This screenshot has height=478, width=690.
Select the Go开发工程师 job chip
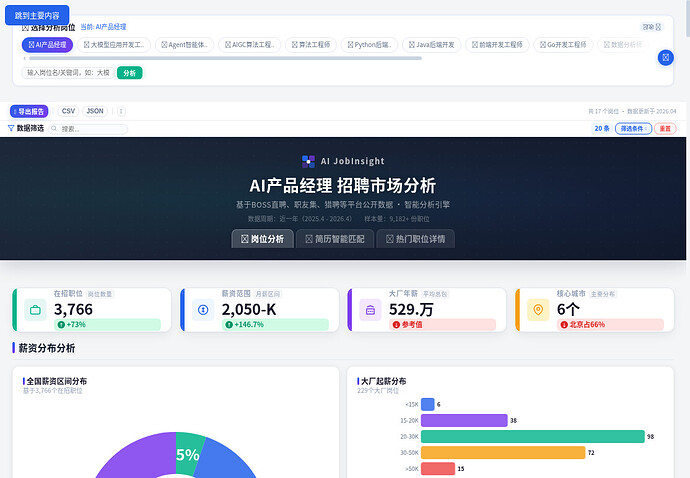tap(563, 44)
